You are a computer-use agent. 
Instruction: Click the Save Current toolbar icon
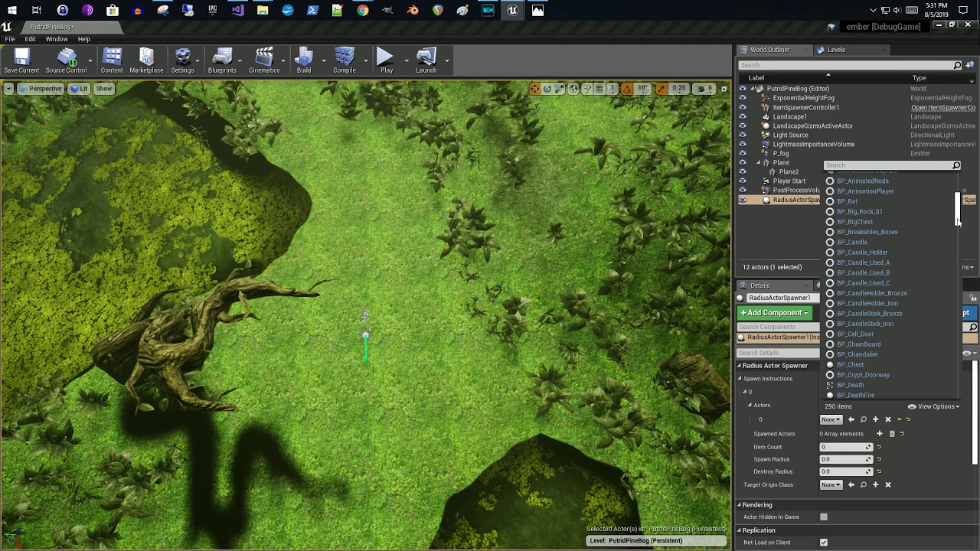[x=21, y=61]
